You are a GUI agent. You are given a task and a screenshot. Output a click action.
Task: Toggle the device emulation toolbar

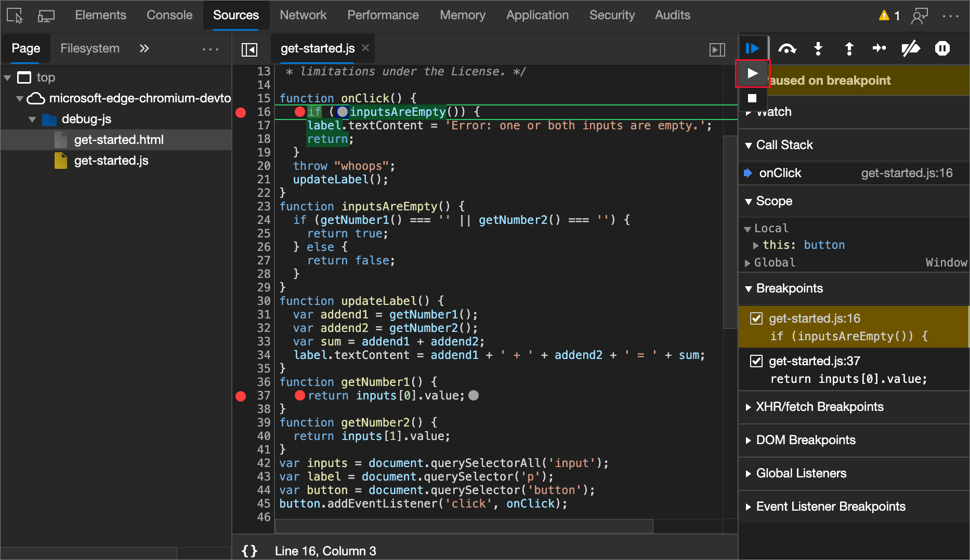pyautogui.click(x=46, y=15)
